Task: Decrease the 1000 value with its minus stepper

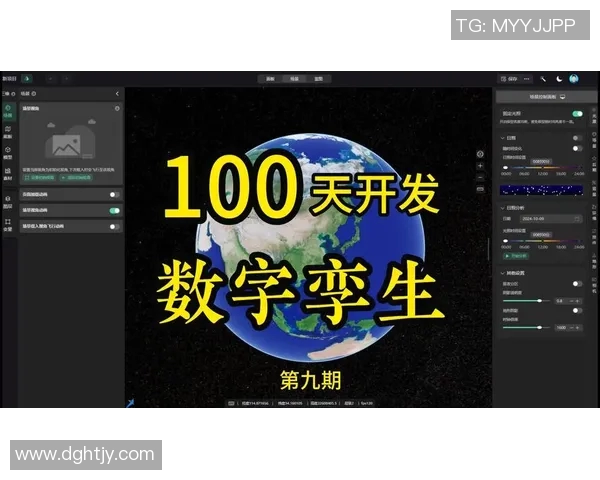Action: click(x=572, y=328)
